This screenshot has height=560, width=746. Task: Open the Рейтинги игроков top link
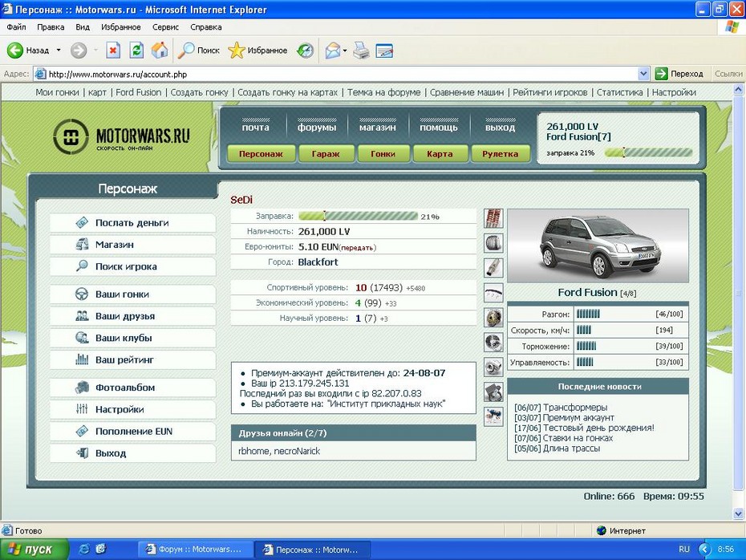click(550, 92)
